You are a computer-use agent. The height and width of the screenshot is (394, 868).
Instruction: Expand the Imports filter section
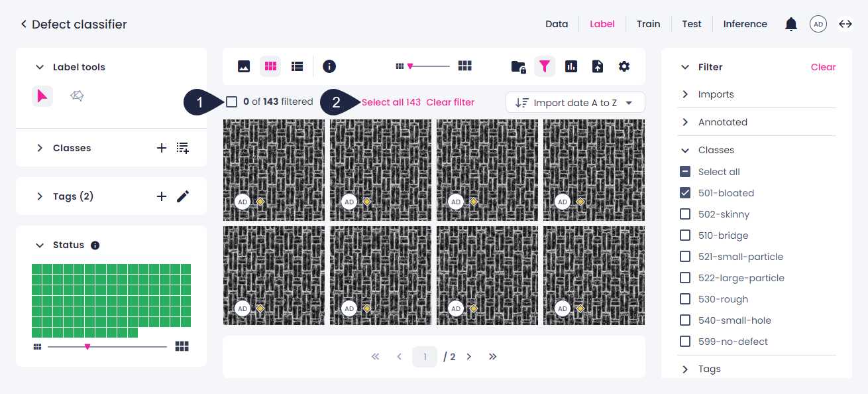tap(685, 94)
